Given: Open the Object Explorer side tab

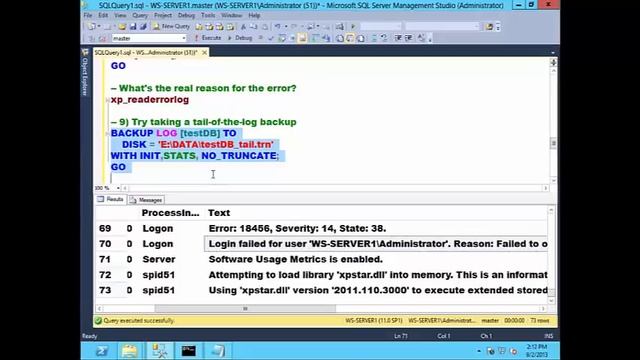Looking at the screenshot, I should 85,73.
